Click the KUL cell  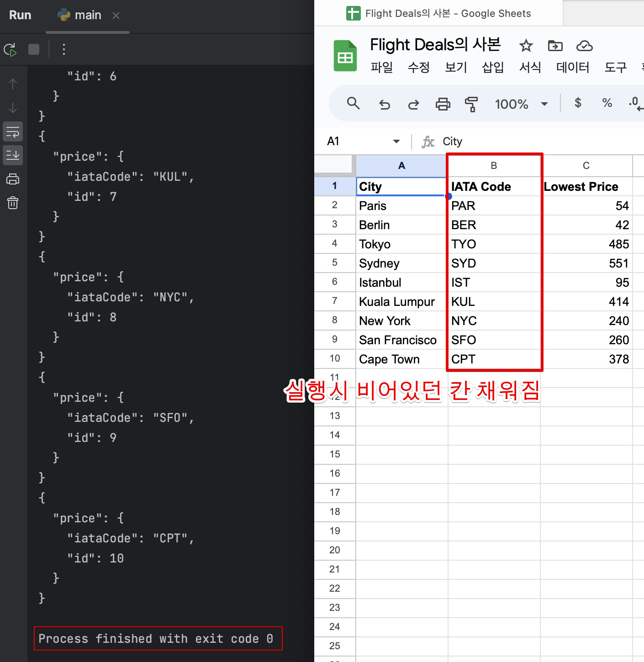[494, 302]
